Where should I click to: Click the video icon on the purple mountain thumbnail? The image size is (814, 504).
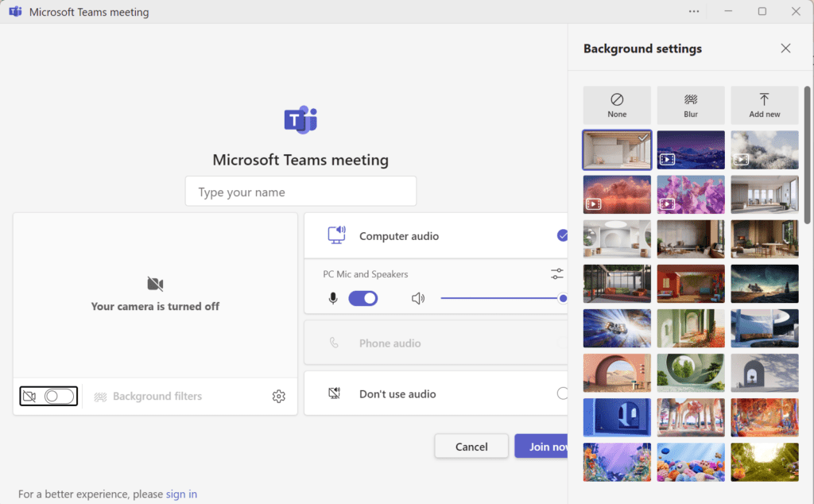pyautogui.click(x=667, y=160)
